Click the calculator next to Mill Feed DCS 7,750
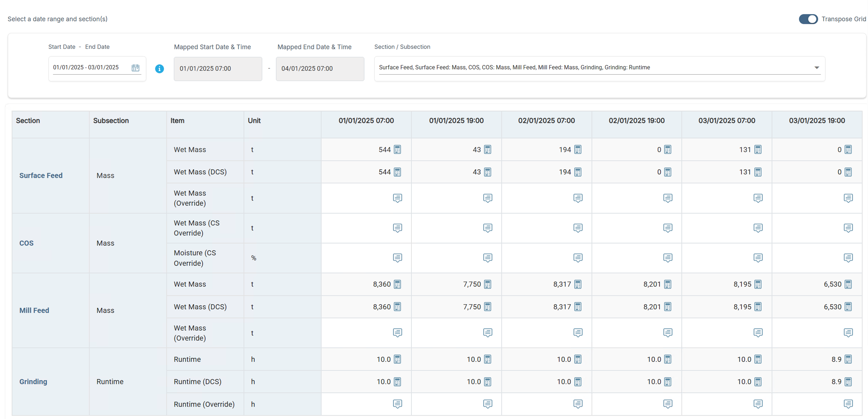Viewport: 868px width, 419px height. point(488,307)
